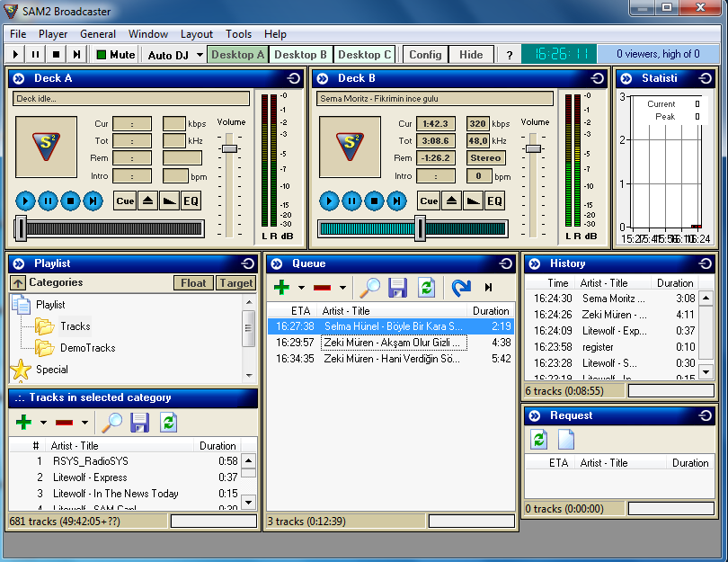Click the Deck B seek bar handle
This screenshot has height=562, width=728.
pos(421,228)
